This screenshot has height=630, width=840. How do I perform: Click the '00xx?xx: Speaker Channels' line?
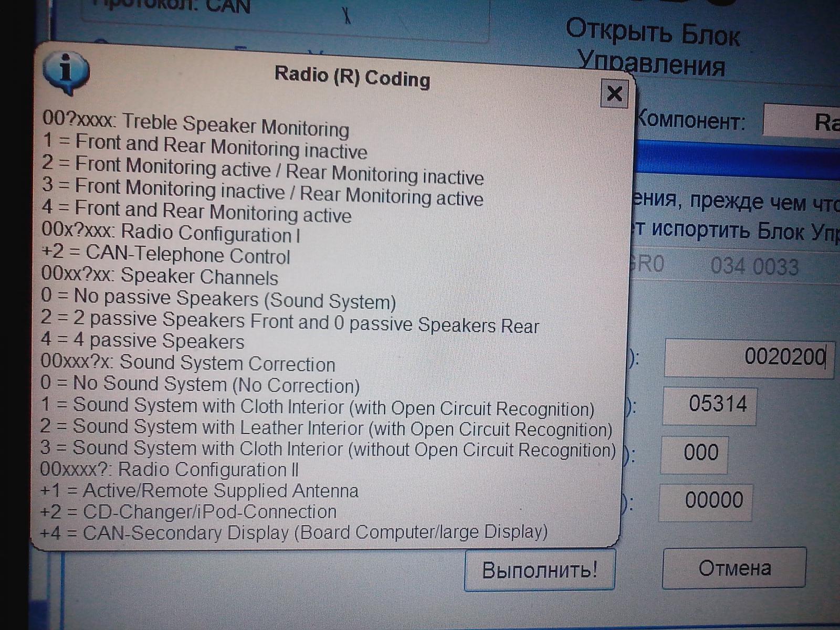click(160, 276)
